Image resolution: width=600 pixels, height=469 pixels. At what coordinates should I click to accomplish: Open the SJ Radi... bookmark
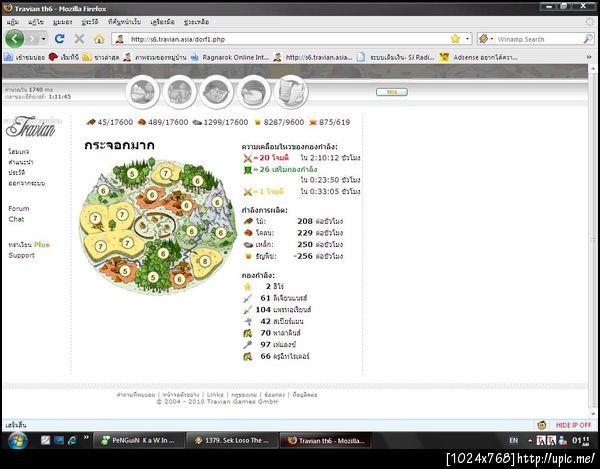click(396, 57)
